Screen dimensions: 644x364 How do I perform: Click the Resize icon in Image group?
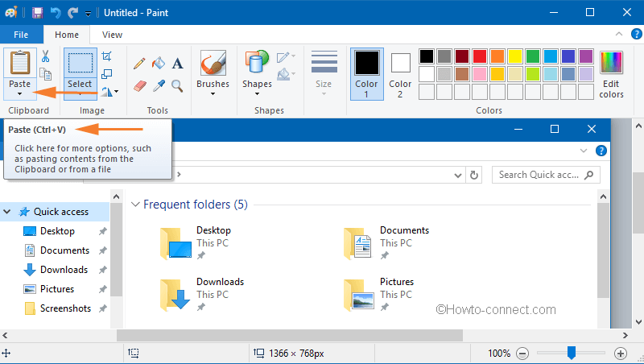(x=107, y=74)
